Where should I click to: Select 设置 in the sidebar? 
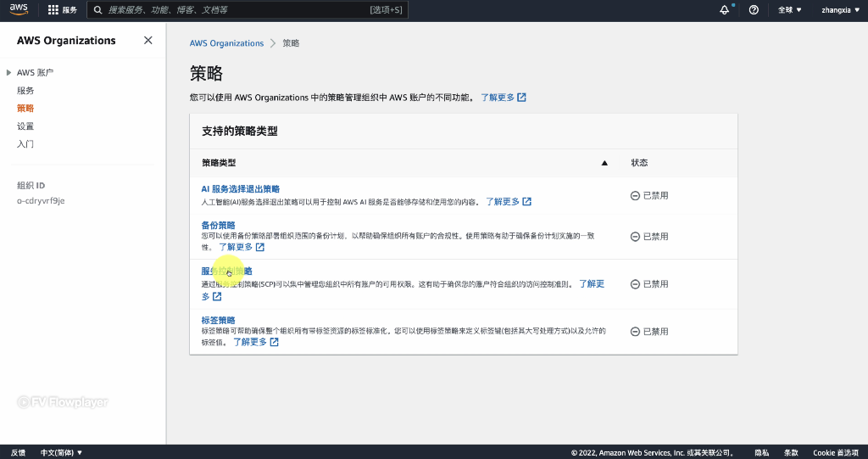[x=25, y=126]
